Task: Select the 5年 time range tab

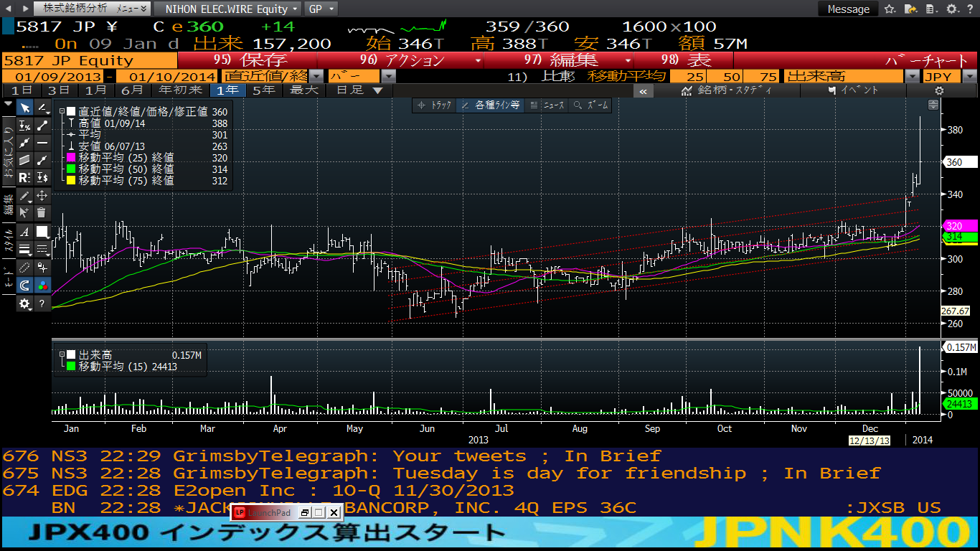Action: pos(263,90)
